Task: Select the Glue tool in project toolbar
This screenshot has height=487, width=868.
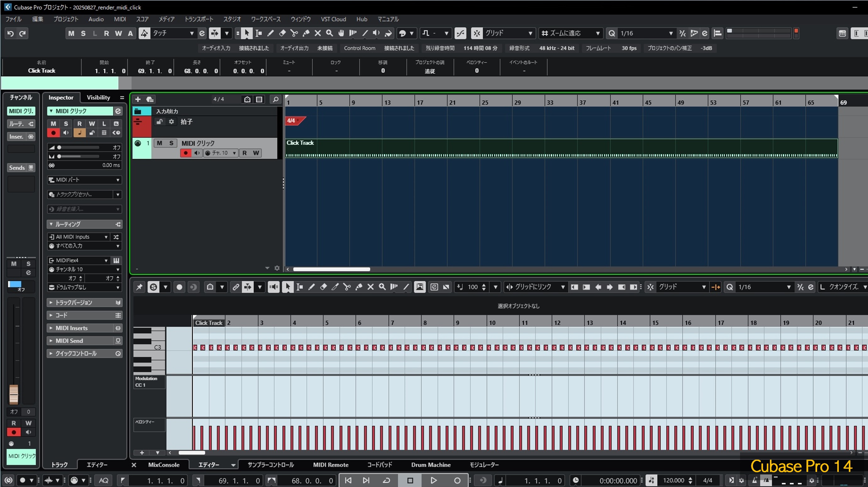Action: 306,33
